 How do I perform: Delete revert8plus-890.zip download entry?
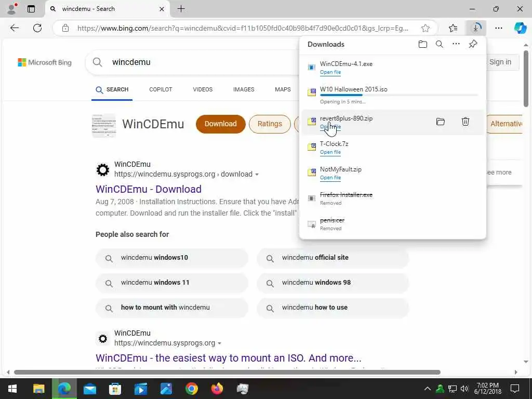click(465, 122)
